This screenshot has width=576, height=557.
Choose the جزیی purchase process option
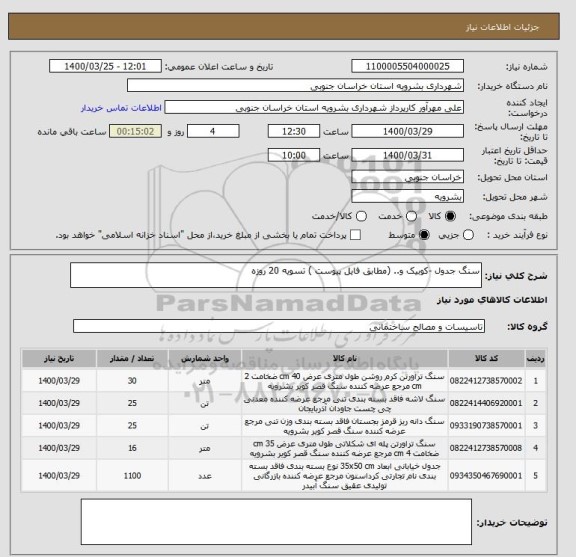[x=468, y=235]
